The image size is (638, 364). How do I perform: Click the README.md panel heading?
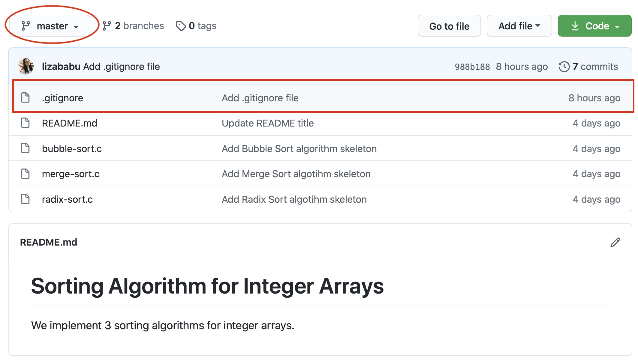coord(49,242)
